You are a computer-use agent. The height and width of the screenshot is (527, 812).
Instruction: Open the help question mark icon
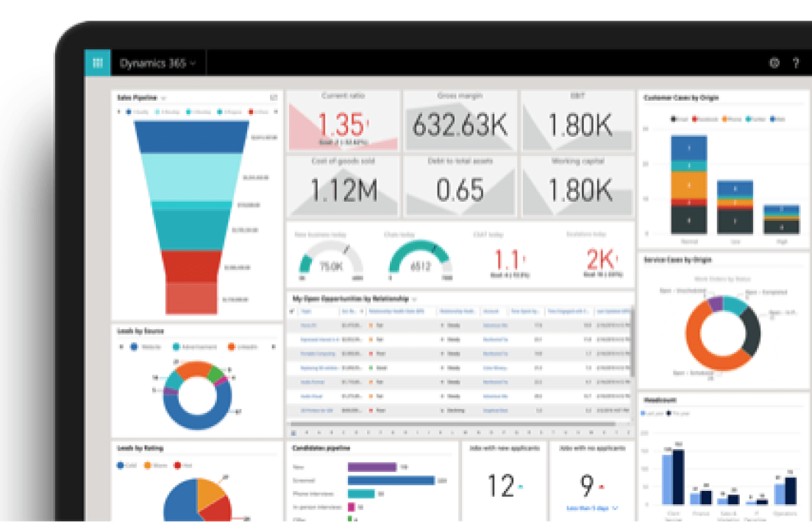(x=796, y=63)
